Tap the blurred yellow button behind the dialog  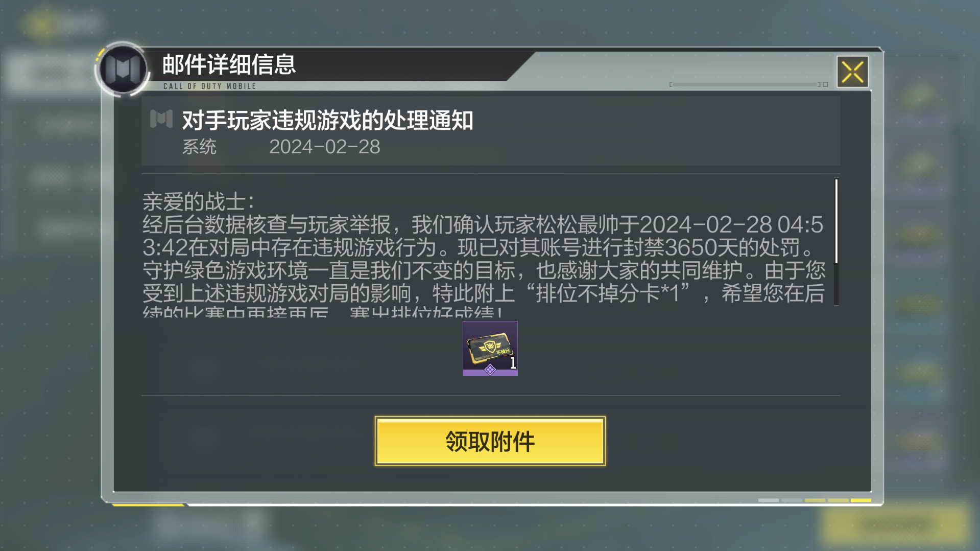[895, 524]
